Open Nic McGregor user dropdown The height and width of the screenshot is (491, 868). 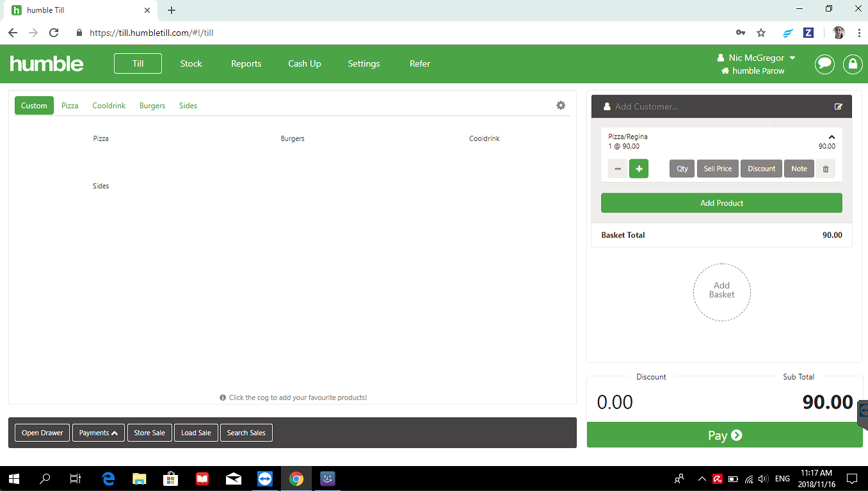click(757, 58)
